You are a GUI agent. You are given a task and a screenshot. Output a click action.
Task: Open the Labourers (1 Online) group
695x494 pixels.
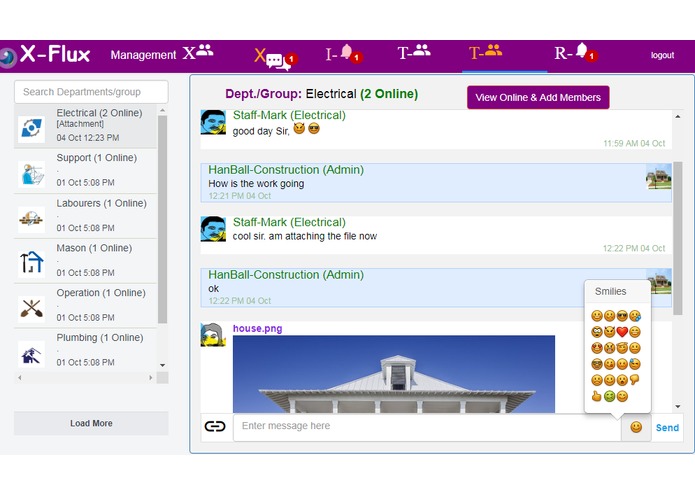(86, 216)
